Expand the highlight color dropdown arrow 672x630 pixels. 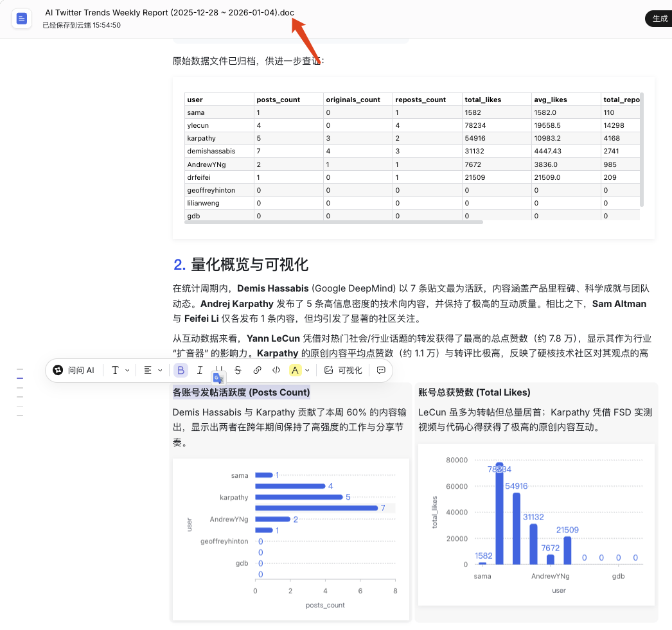[308, 370]
